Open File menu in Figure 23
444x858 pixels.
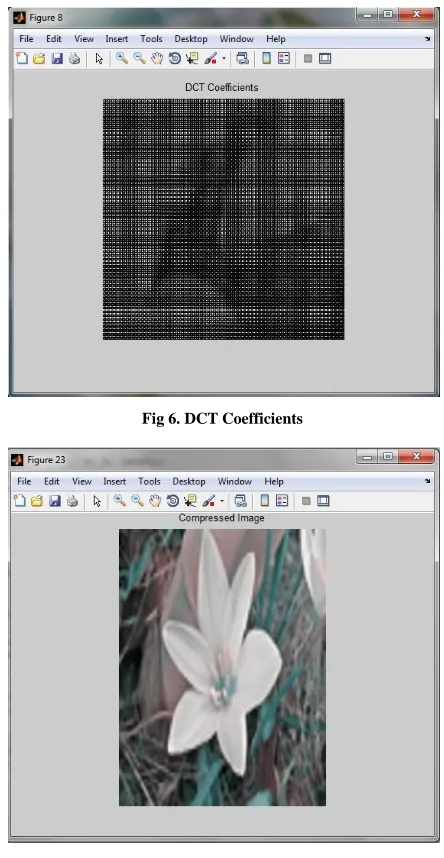pos(24,482)
